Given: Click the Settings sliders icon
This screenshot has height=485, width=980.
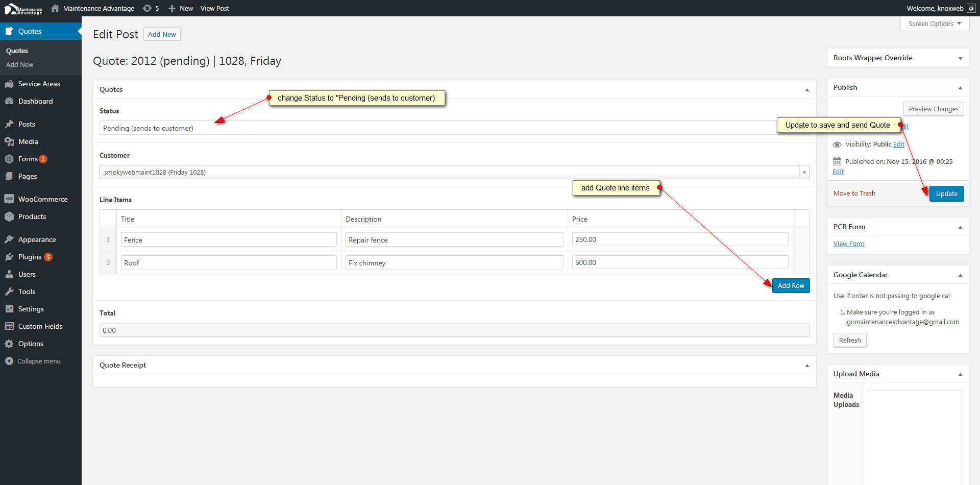Looking at the screenshot, I should click(9, 309).
